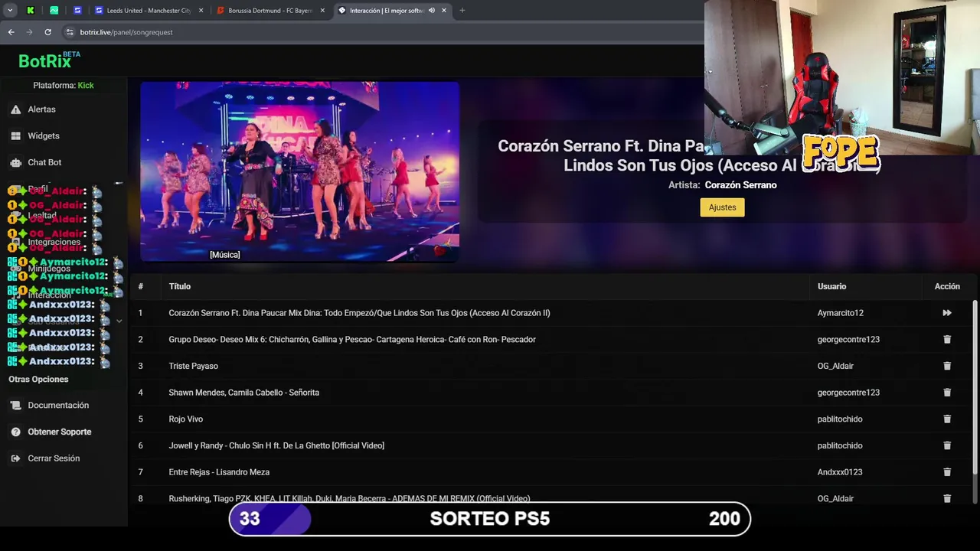The width and height of the screenshot is (980, 551).
Task: Click the Documentación book icon
Action: [x=15, y=406]
